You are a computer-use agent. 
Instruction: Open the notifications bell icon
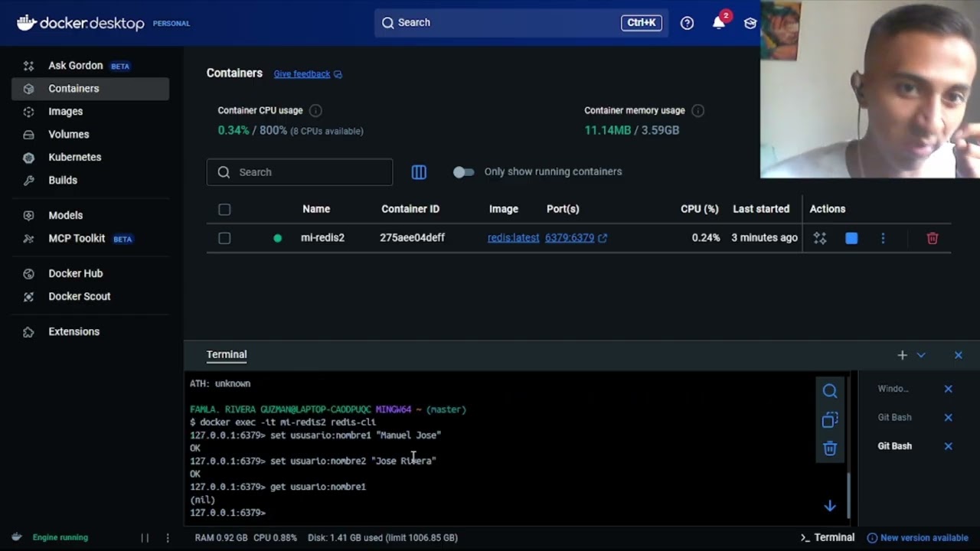(x=718, y=23)
